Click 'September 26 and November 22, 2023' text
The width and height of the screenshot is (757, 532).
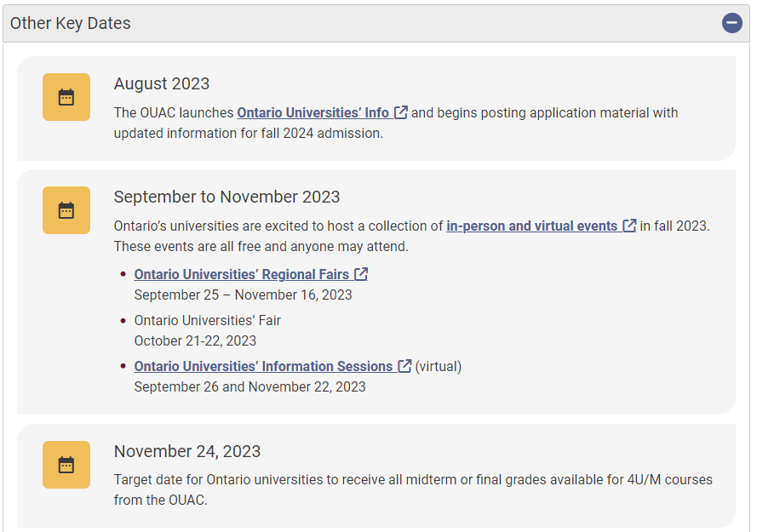tap(250, 387)
